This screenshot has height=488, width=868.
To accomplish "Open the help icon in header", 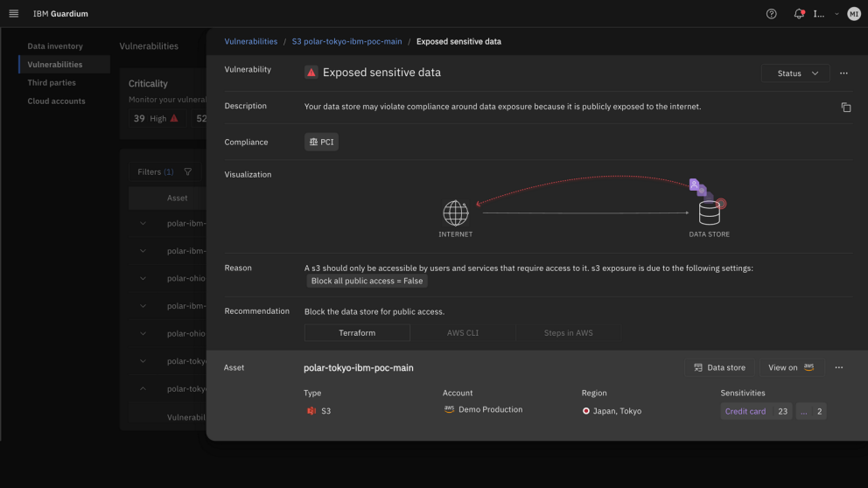I will click(771, 14).
